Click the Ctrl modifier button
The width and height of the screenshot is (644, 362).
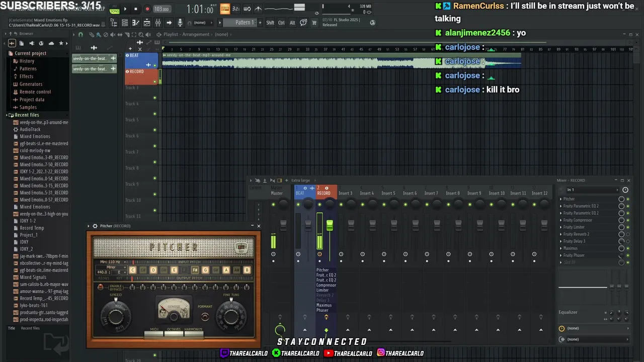pos(281,23)
